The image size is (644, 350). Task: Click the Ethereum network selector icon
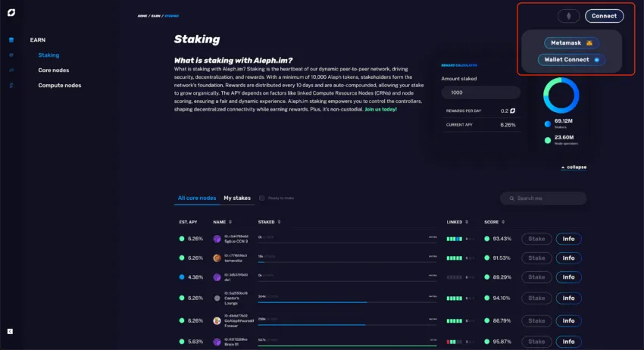coord(568,16)
